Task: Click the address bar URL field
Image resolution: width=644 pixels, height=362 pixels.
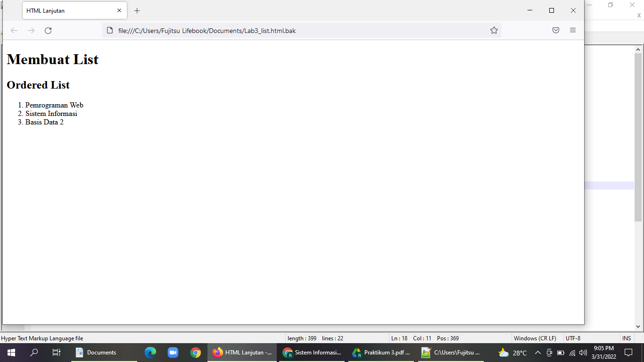Action: tap(302, 31)
